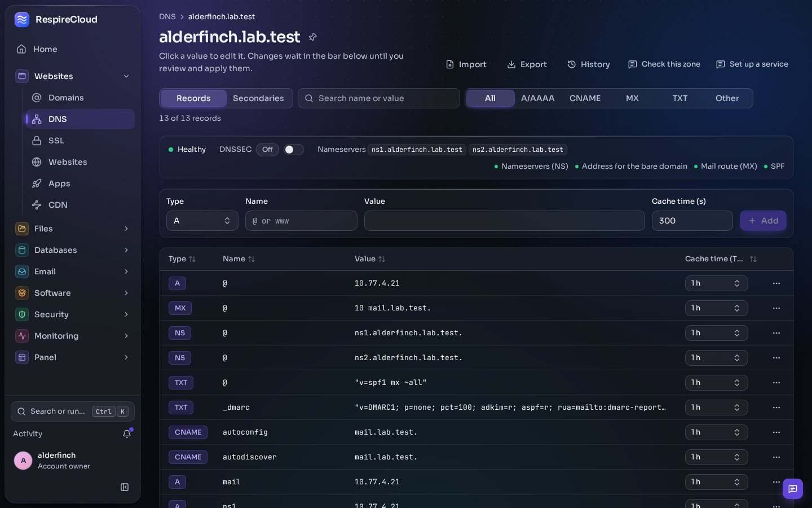Switch to the Secondaries tab
Viewport: 812px width, 508px height.
coord(258,98)
